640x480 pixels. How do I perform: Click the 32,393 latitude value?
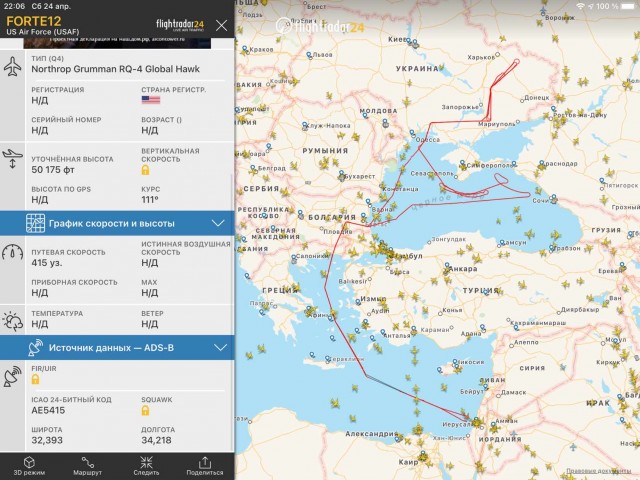47,440
